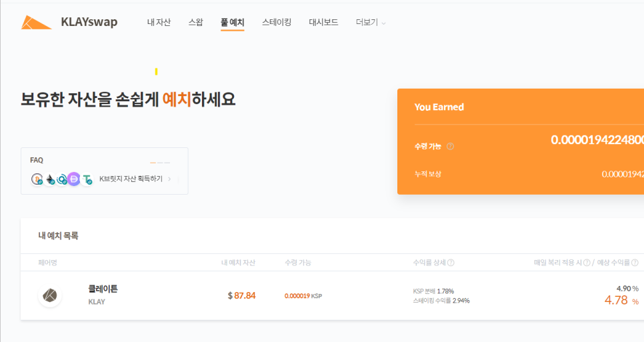Screen dimensions: 644x342
Task: Click the chevron after K브릿지 자산 획득하기
Action: [x=169, y=179]
